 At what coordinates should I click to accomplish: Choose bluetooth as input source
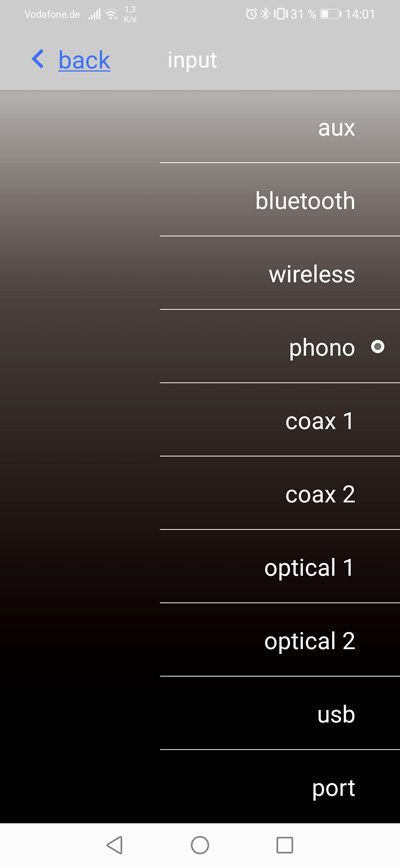coord(280,200)
